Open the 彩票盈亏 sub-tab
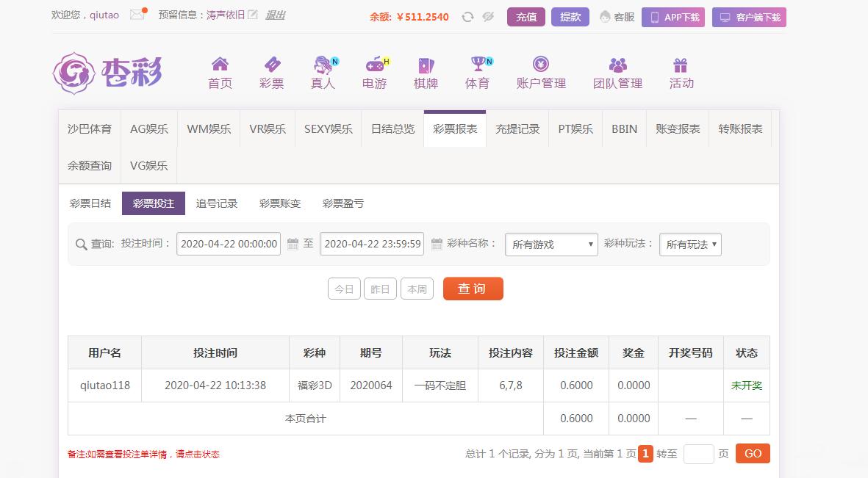The height and width of the screenshot is (478, 868). pos(342,203)
